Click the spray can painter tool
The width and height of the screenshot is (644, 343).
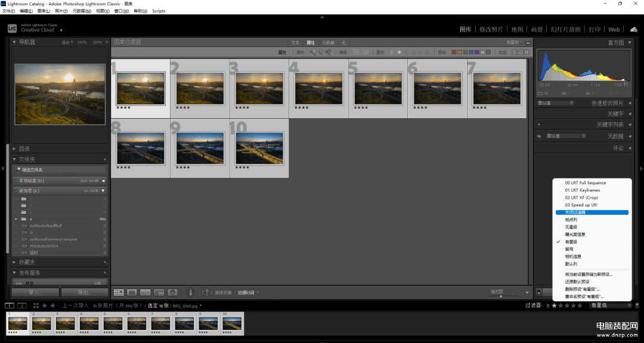(190, 292)
